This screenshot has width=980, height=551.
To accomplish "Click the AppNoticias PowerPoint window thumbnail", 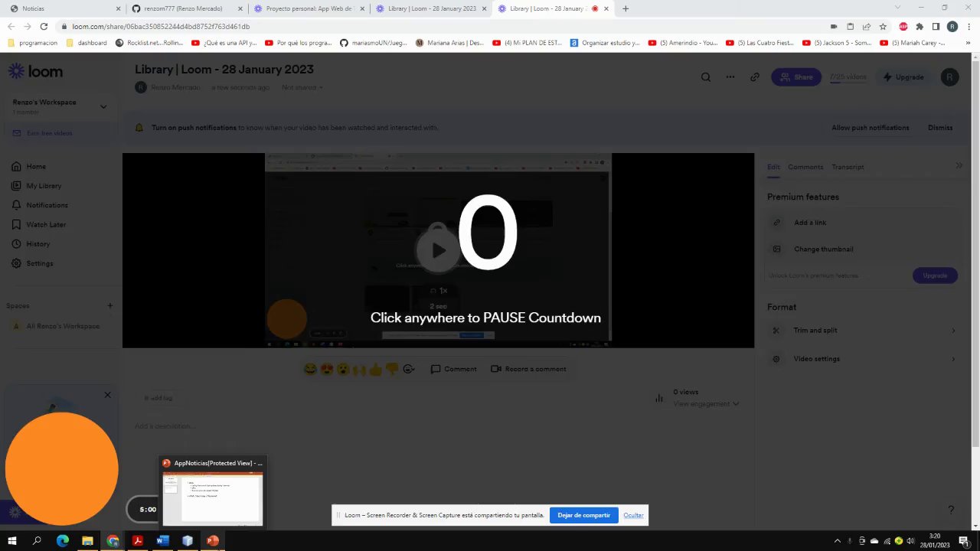I will coord(214,491).
